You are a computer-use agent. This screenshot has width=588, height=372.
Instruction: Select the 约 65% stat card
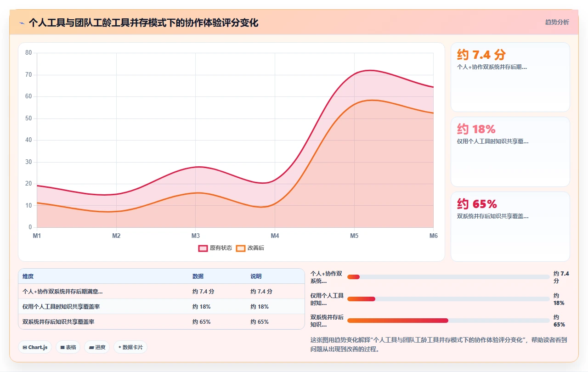510,226
